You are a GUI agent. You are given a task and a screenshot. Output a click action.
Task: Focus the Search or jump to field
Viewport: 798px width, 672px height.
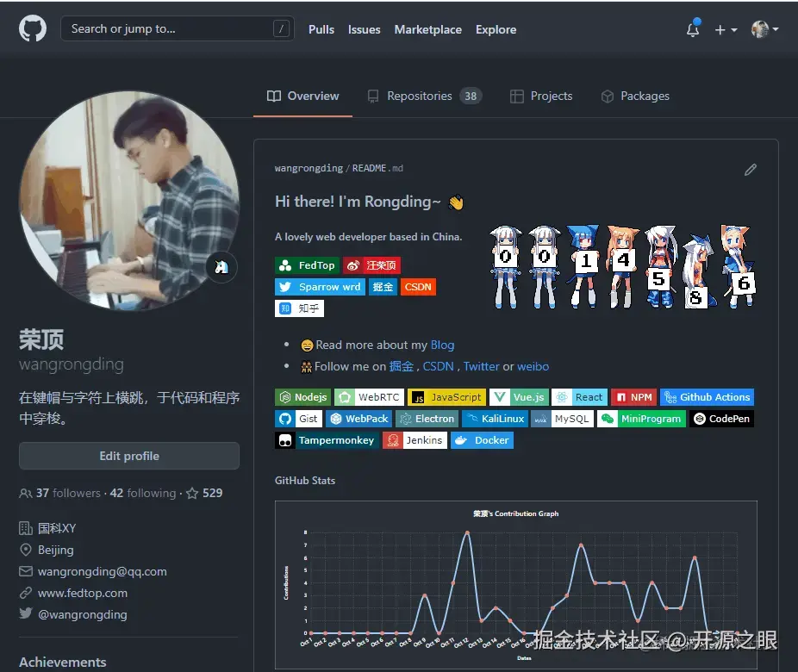pos(178,28)
